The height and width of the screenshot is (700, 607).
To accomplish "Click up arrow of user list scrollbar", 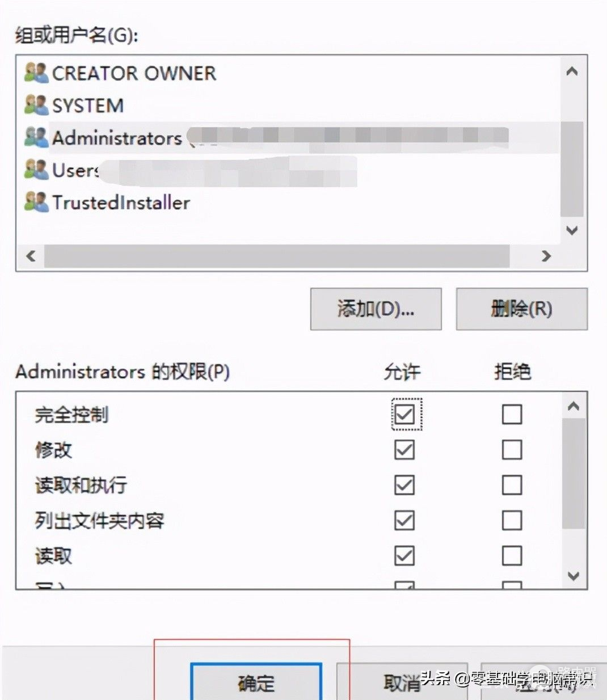I will click(572, 71).
